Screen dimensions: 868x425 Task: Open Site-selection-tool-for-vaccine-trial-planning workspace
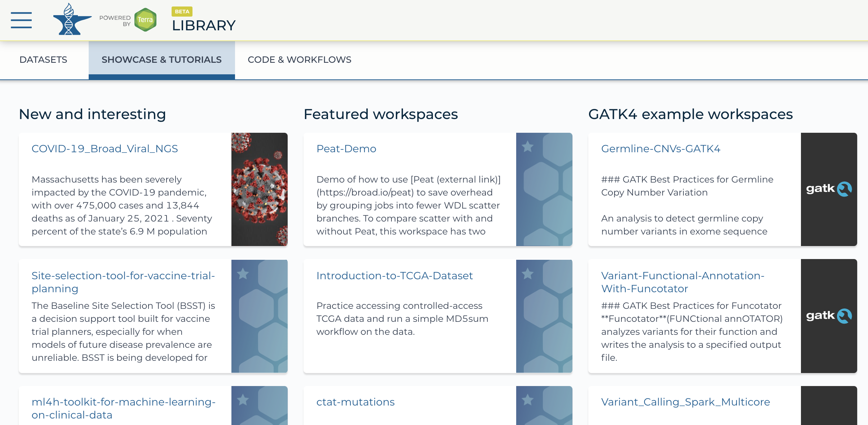(123, 282)
